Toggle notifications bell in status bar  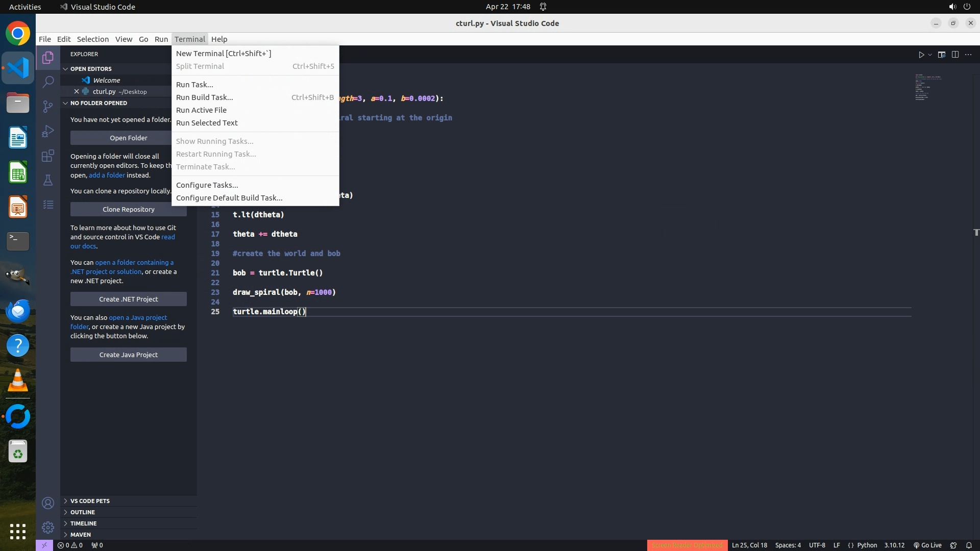pyautogui.click(x=969, y=545)
